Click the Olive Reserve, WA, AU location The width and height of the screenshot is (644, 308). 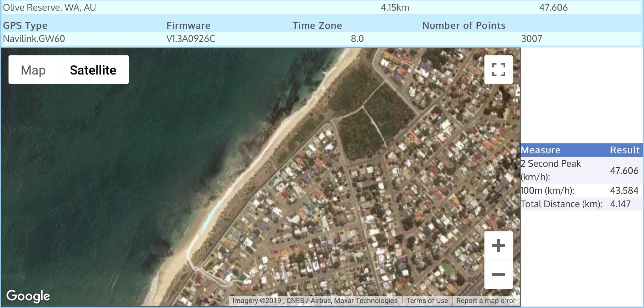point(50,7)
